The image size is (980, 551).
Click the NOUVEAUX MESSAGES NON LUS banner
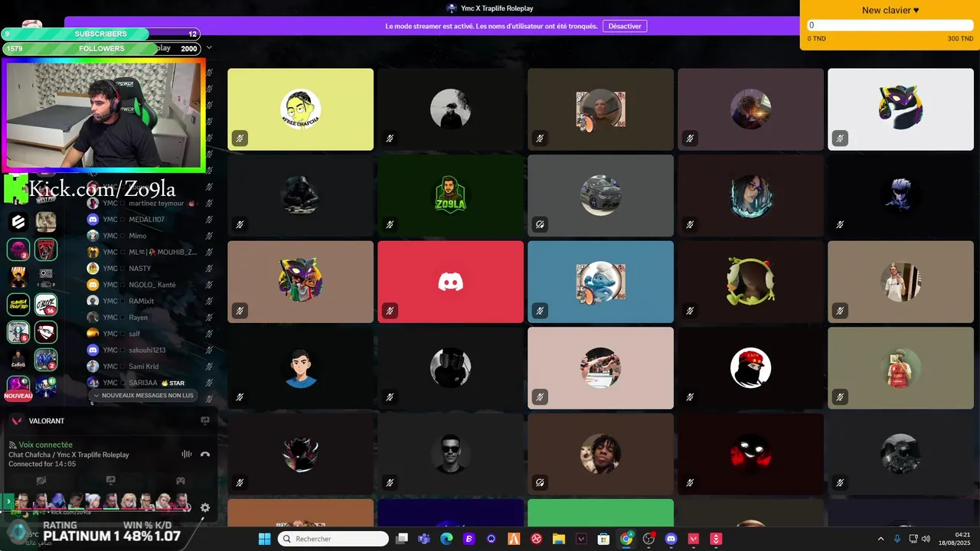[x=143, y=396]
